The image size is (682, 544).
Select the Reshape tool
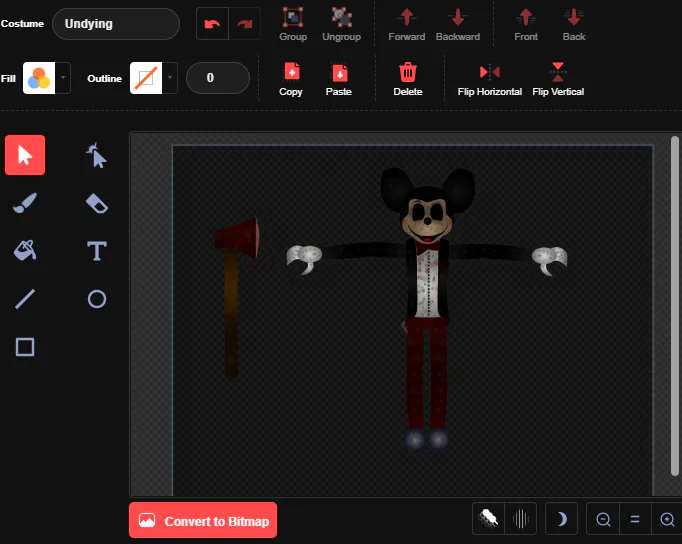97,155
